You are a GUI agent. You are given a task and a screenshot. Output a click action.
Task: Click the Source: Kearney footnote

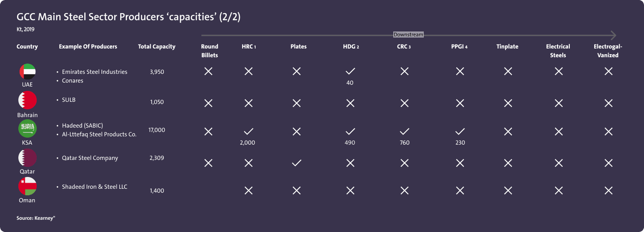[36, 217]
